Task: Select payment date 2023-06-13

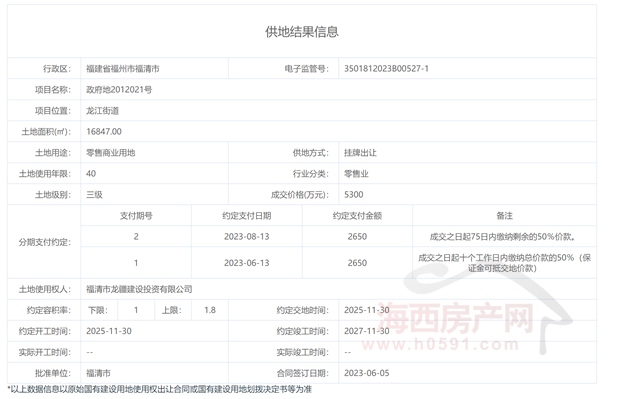Action: tap(247, 263)
